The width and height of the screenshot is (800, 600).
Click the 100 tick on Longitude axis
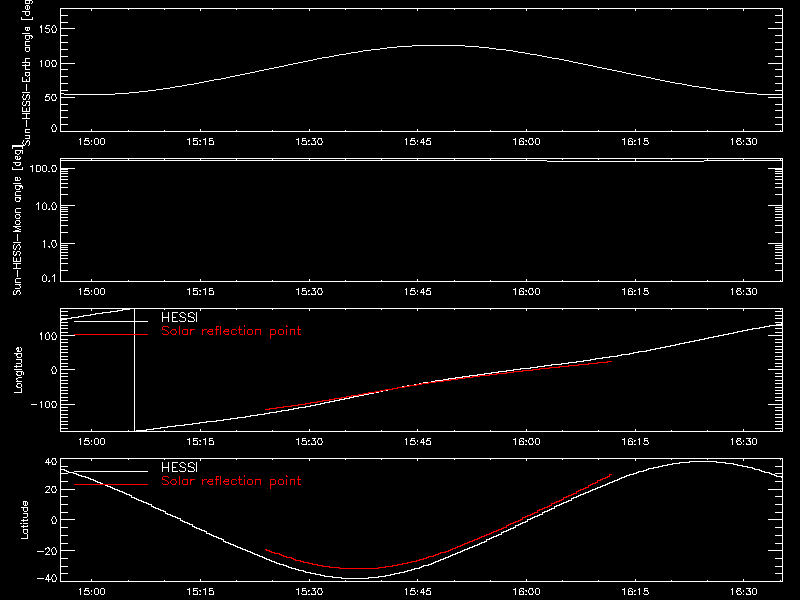47,336
